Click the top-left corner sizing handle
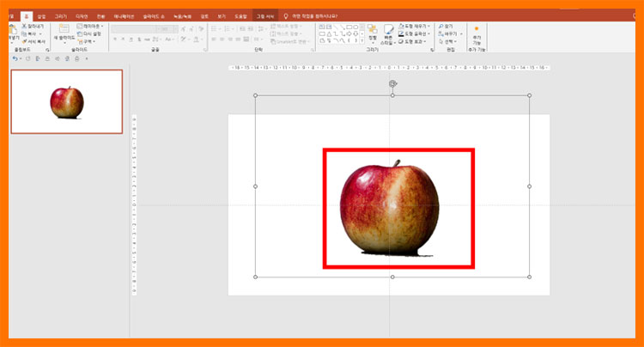 pyautogui.click(x=256, y=95)
